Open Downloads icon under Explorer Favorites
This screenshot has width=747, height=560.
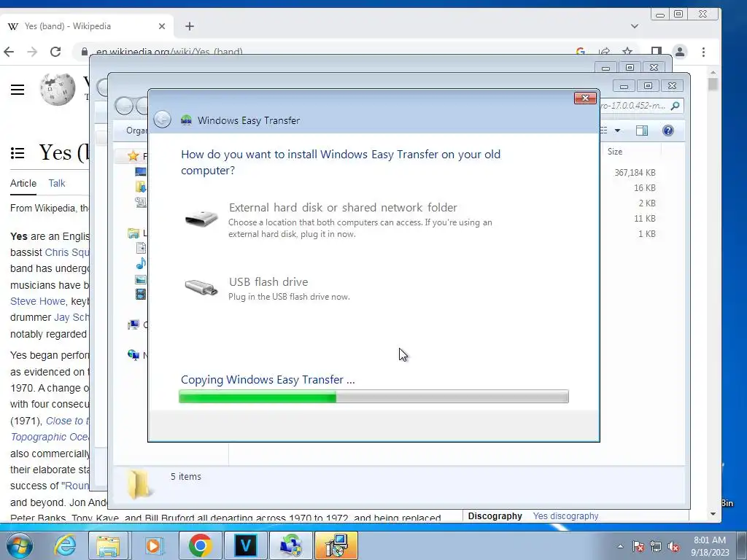point(141,187)
